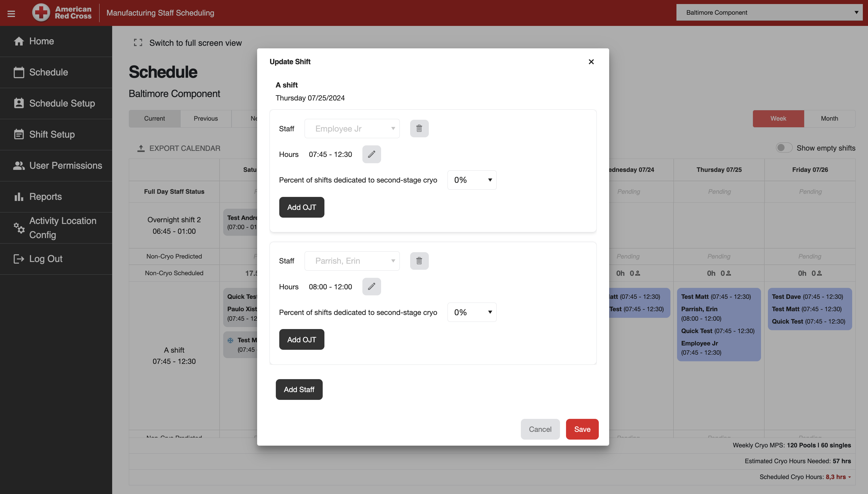Open Thursday 07/25 A shift card
Viewport: 868px width, 494px height.
pos(718,324)
